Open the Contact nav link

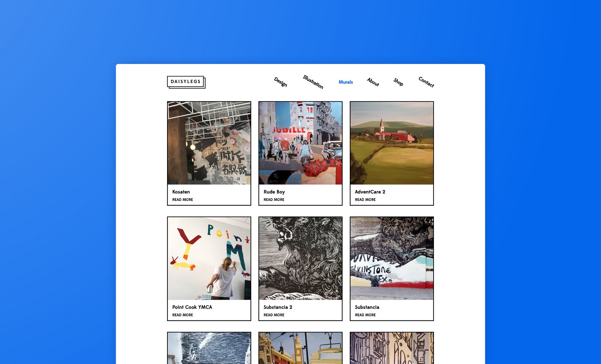[x=426, y=82]
